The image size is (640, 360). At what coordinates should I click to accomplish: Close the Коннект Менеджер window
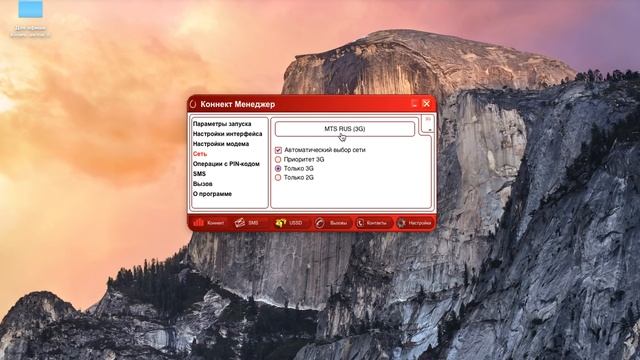(427, 104)
